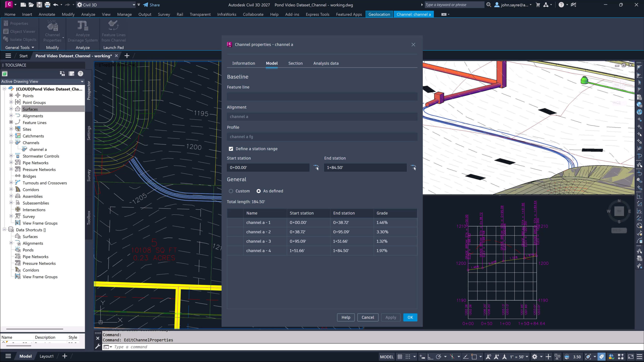Select the Custom radio button
Screen dimensions: 644x362
point(231,191)
